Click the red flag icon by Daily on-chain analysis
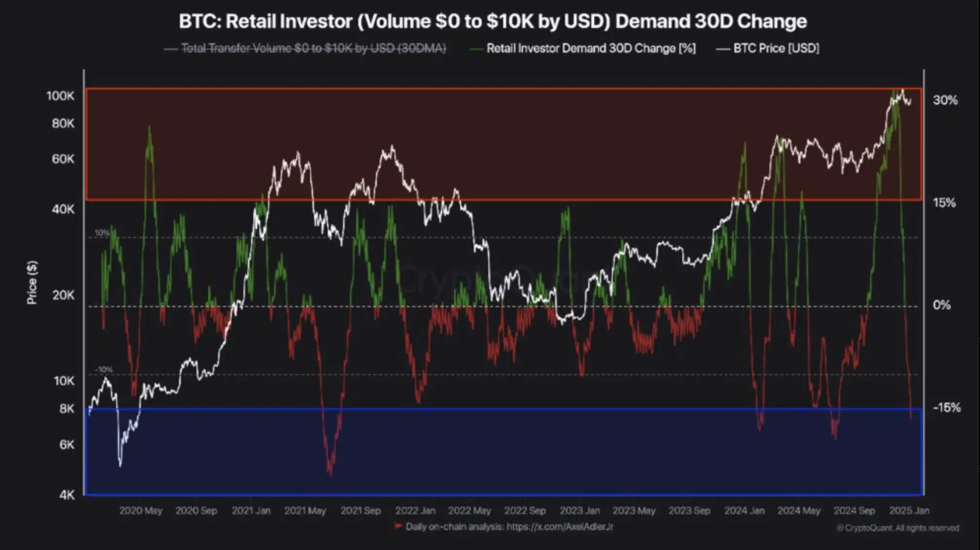The width and height of the screenshot is (980, 550). [398, 526]
